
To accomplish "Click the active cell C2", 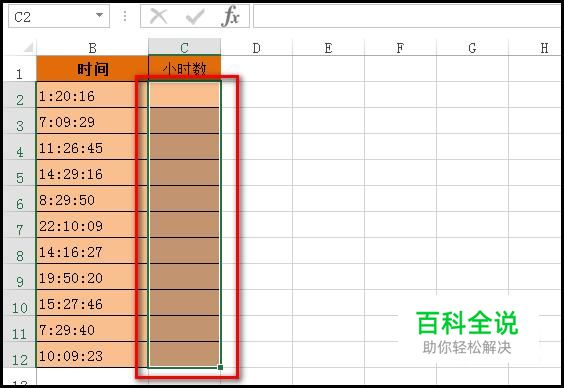I will coord(185,95).
